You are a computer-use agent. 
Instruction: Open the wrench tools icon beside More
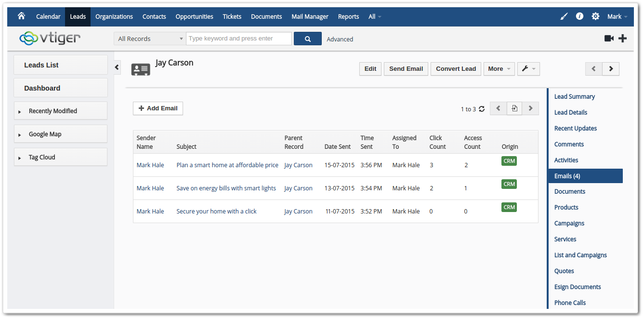[x=528, y=68]
